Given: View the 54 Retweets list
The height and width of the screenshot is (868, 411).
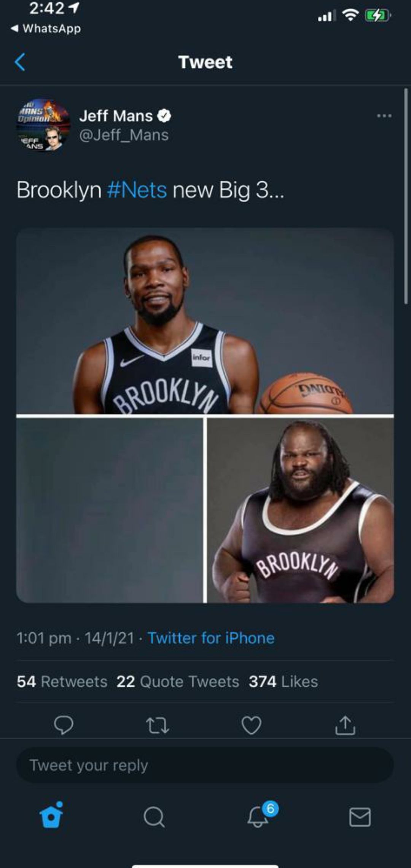Looking at the screenshot, I should pos(62,681).
